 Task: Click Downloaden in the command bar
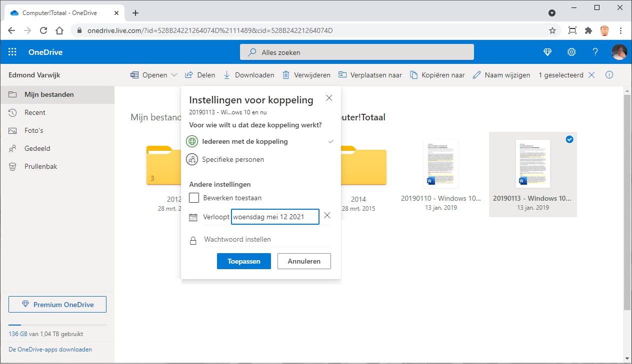(x=248, y=75)
